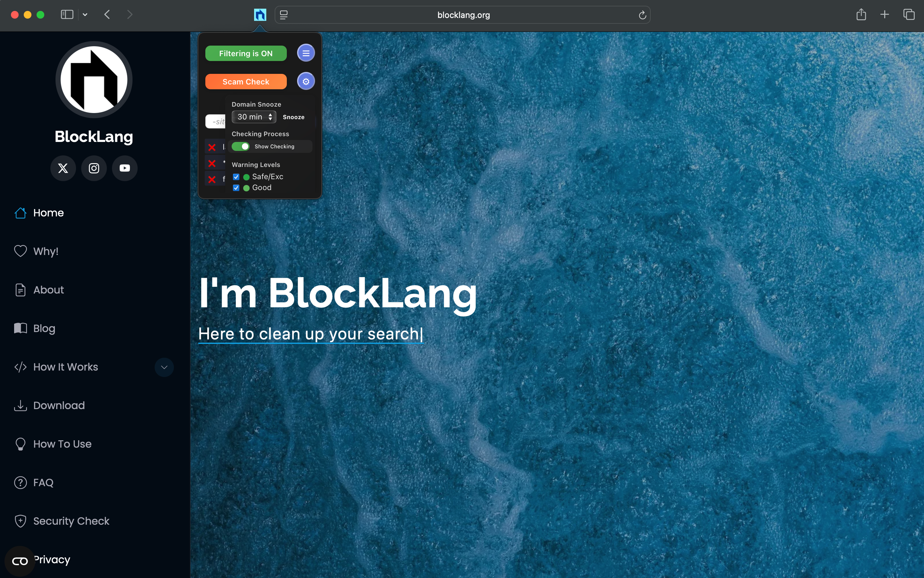
Task: Go forward with the Safari forward arrow
Action: tap(130, 14)
